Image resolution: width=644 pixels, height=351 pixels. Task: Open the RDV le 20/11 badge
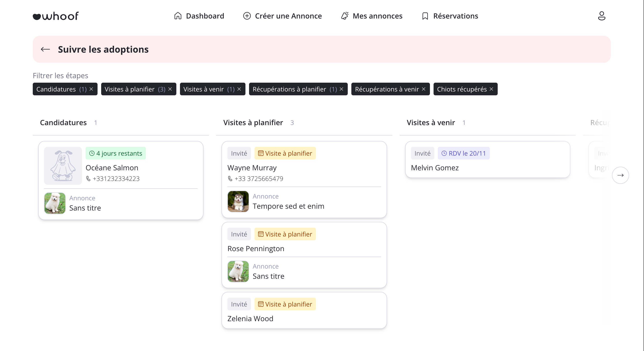click(464, 153)
